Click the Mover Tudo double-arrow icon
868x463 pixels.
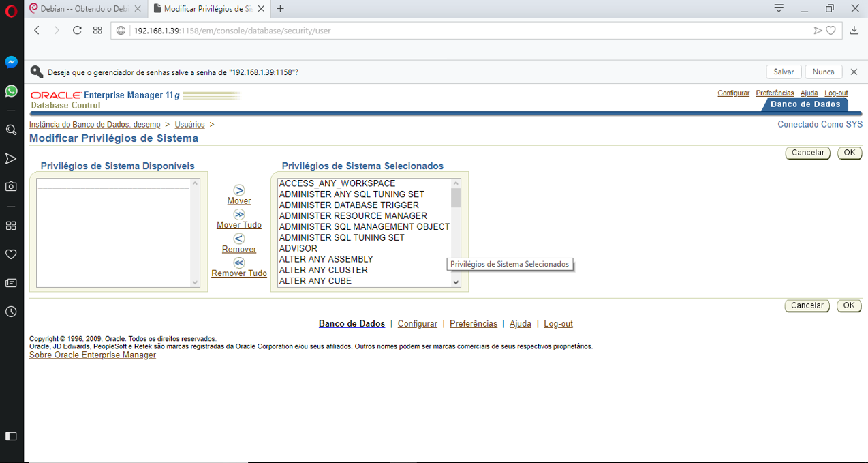point(239,214)
